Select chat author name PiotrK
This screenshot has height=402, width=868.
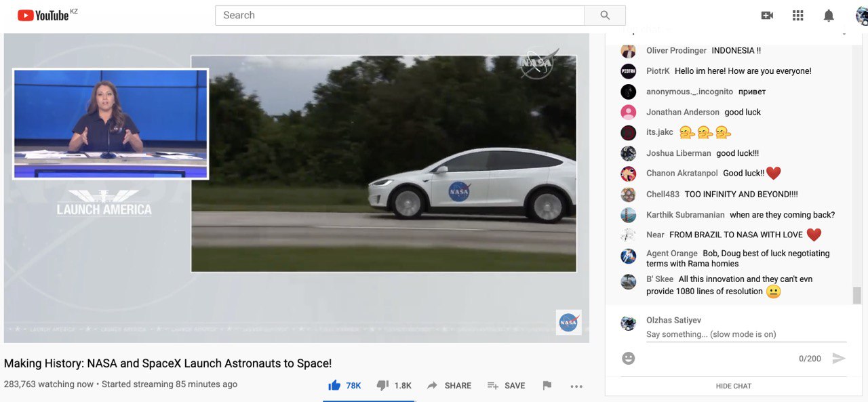click(658, 71)
